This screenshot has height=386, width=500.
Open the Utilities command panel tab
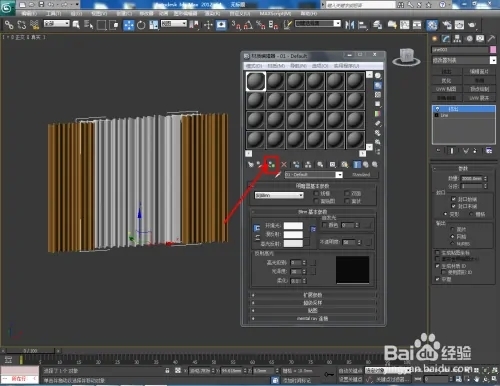coord(491,39)
